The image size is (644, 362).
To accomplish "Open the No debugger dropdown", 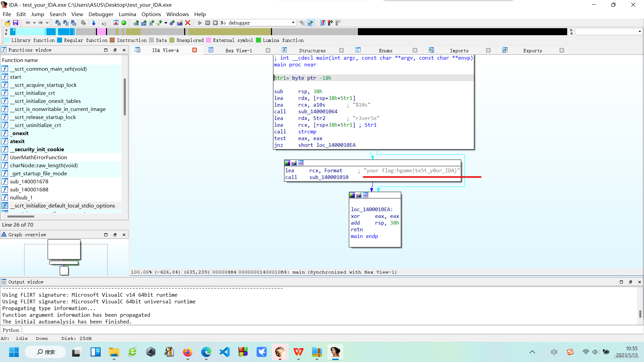I will click(x=258, y=23).
